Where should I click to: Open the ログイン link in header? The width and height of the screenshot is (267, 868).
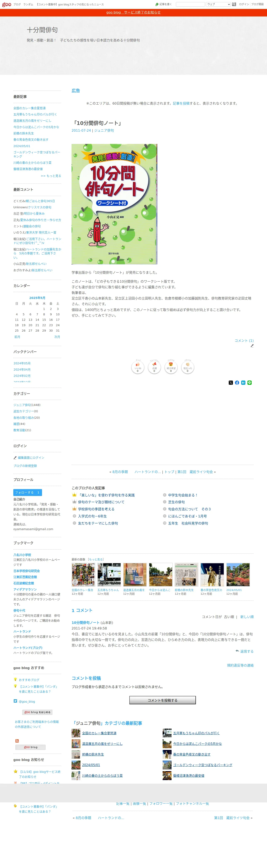pyautogui.click(x=244, y=4)
